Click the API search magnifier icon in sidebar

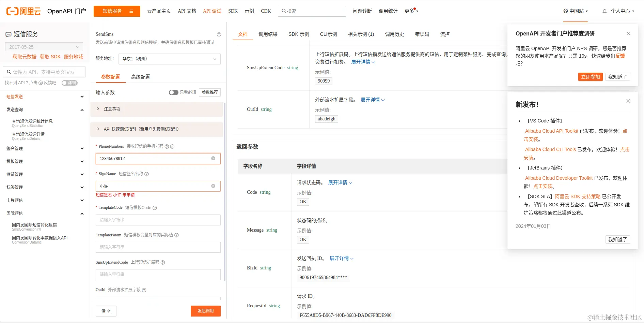point(9,72)
